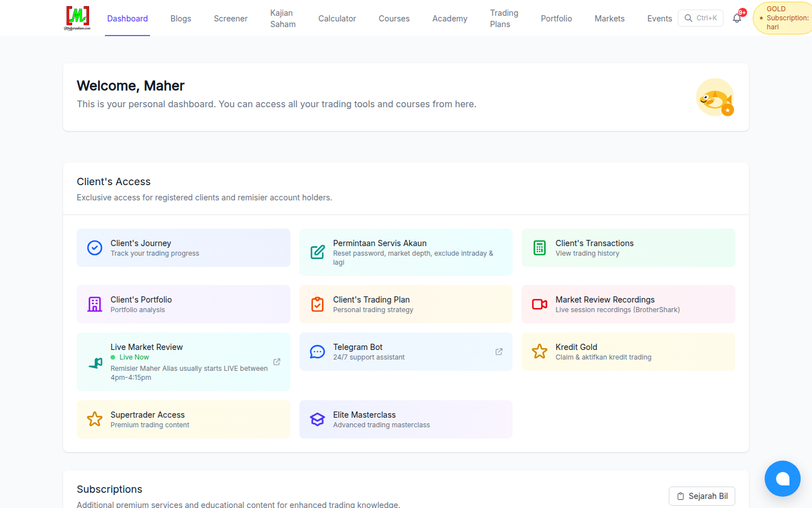Screen dimensions: 812x508
Task: Click Client's Transactions calculator icon
Action: tap(540, 248)
